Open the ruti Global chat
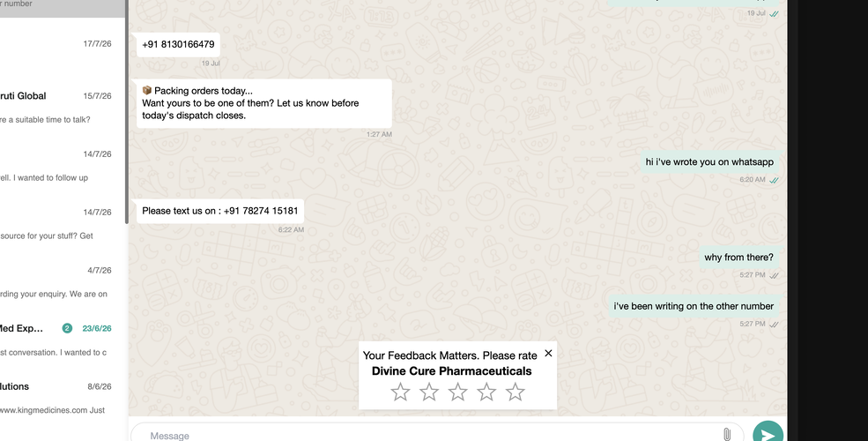The image size is (868, 441). point(63,108)
